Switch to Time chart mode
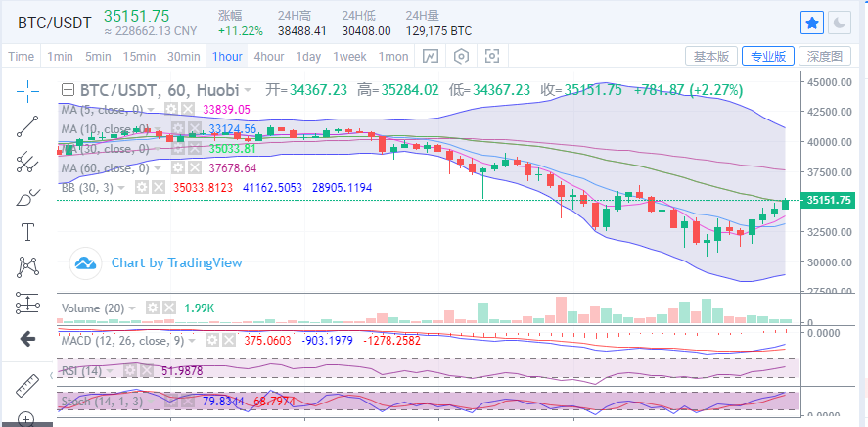Image resolution: width=868 pixels, height=427 pixels. (21, 56)
